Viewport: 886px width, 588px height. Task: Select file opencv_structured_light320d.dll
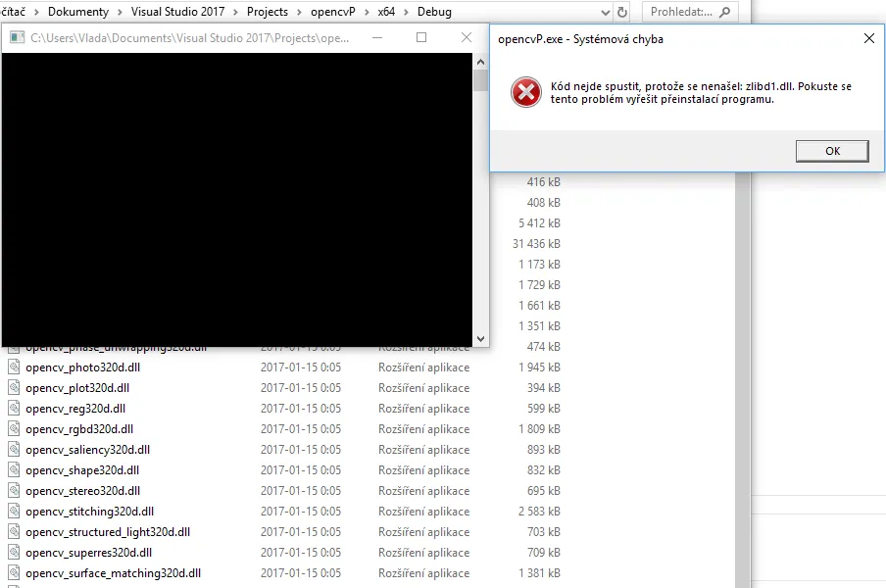click(x=108, y=532)
